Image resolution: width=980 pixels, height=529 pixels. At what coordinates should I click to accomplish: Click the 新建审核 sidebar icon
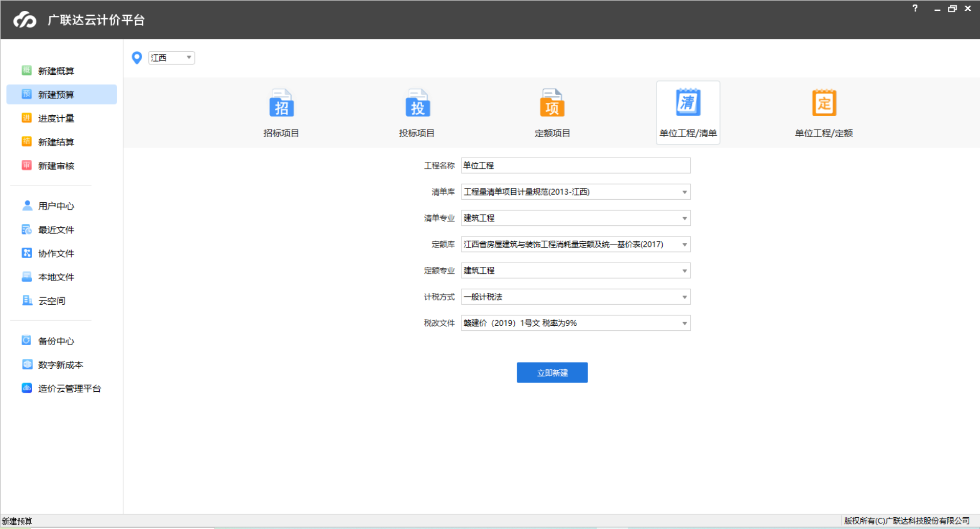pyautogui.click(x=27, y=165)
